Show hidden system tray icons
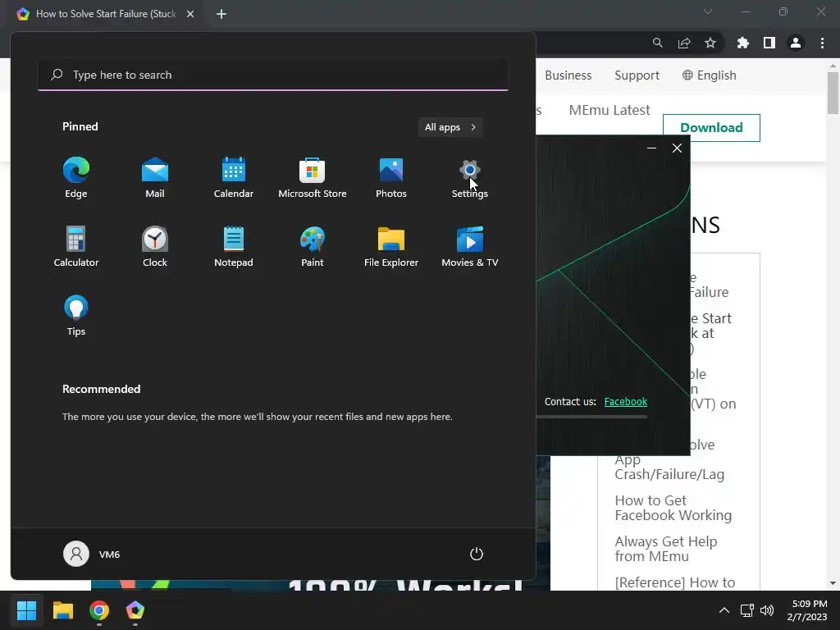The height and width of the screenshot is (630, 840). click(724, 610)
